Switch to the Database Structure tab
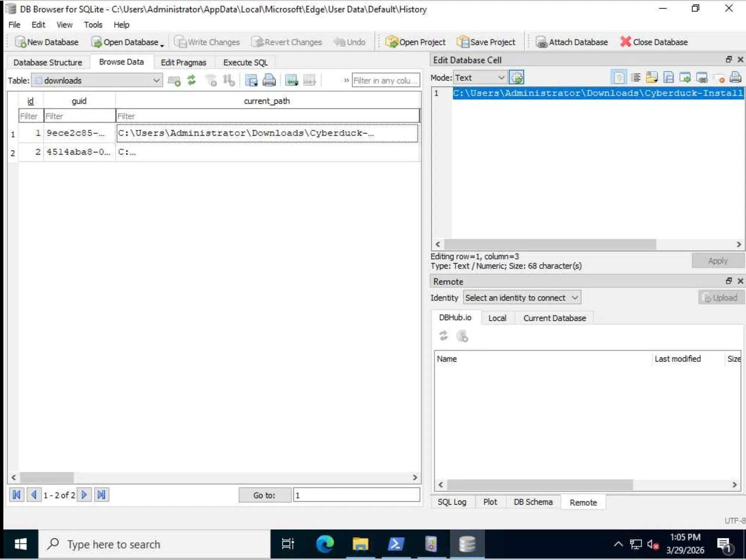The image size is (746, 560). pyautogui.click(x=48, y=62)
